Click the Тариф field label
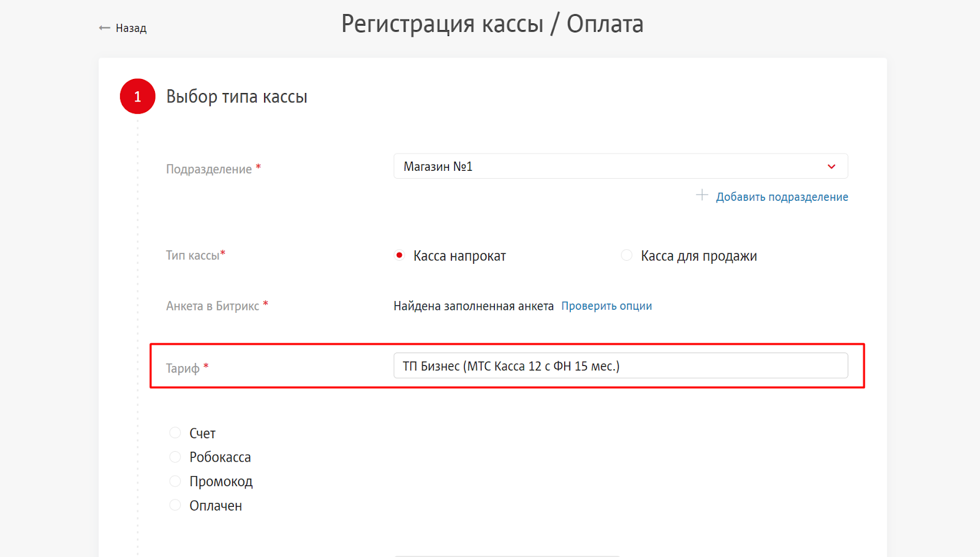This screenshot has height=557, width=980. coord(183,368)
